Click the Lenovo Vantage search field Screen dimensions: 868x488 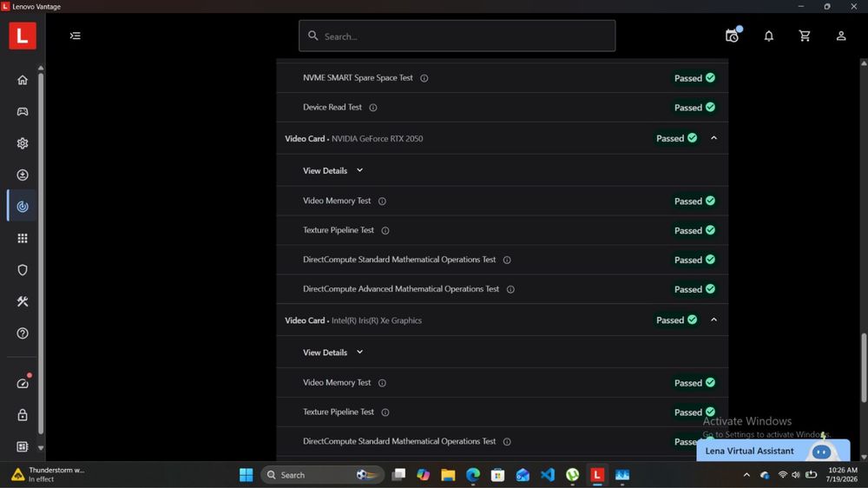457,36
